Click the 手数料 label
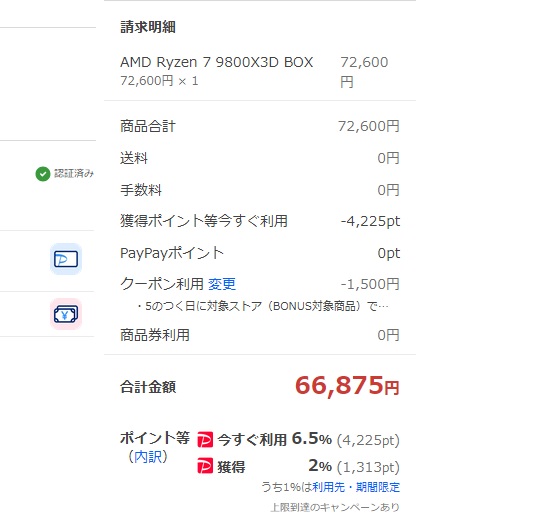Viewport: 555px width, 527px height. pyautogui.click(x=141, y=190)
